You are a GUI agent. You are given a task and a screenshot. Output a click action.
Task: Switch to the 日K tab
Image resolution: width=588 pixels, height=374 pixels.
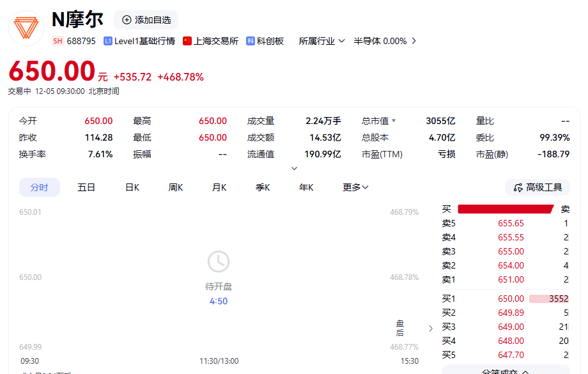(x=132, y=187)
